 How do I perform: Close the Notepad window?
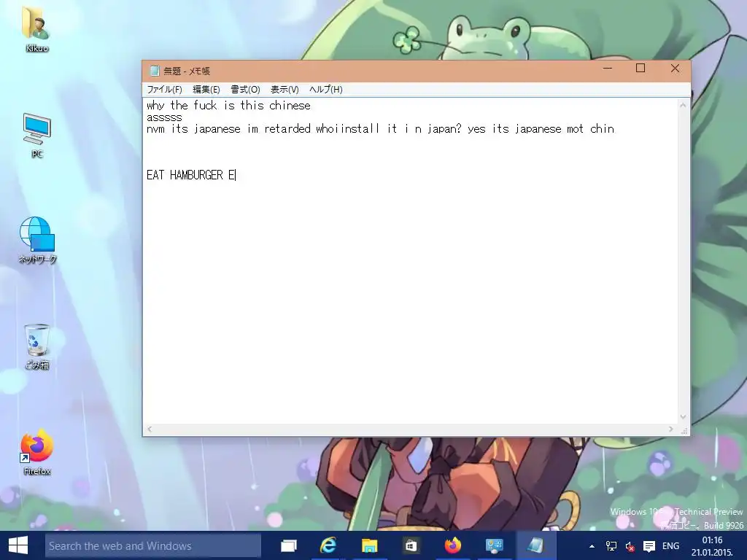click(x=675, y=69)
